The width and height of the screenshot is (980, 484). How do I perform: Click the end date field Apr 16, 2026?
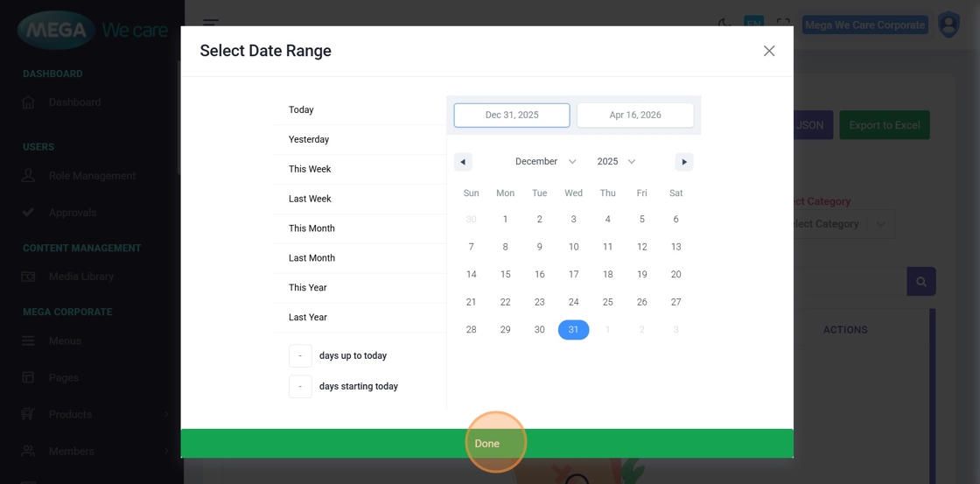(635, 116)
